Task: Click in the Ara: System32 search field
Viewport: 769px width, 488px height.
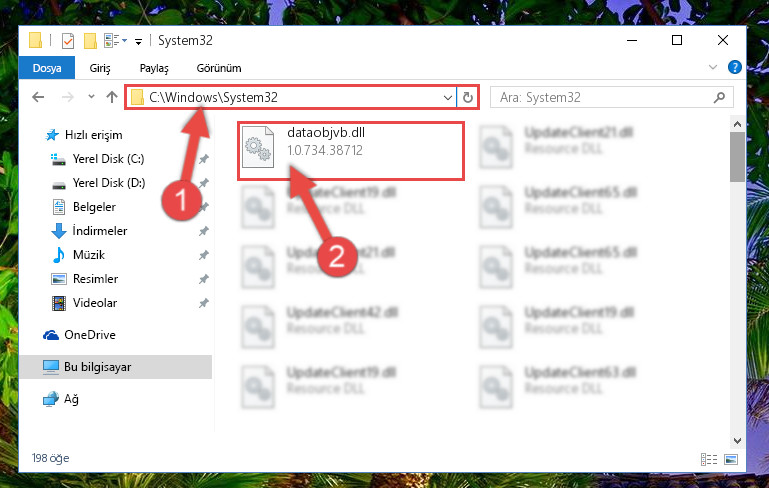Action: click(x=603, y=98)
